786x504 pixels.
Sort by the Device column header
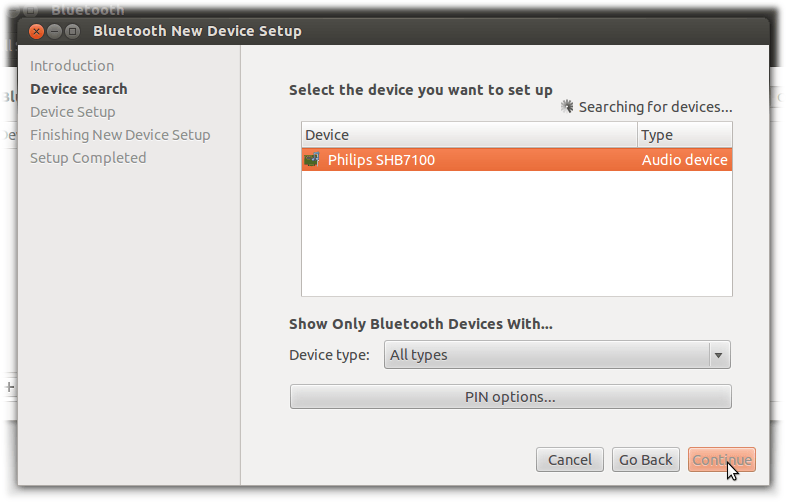tap(469, 135)
